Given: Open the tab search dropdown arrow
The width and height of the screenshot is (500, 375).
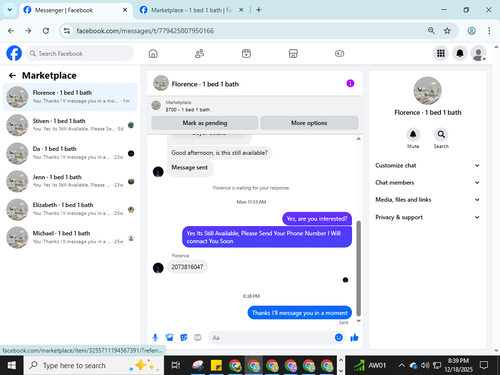Looking at the screenshot, I should point(10,10).
